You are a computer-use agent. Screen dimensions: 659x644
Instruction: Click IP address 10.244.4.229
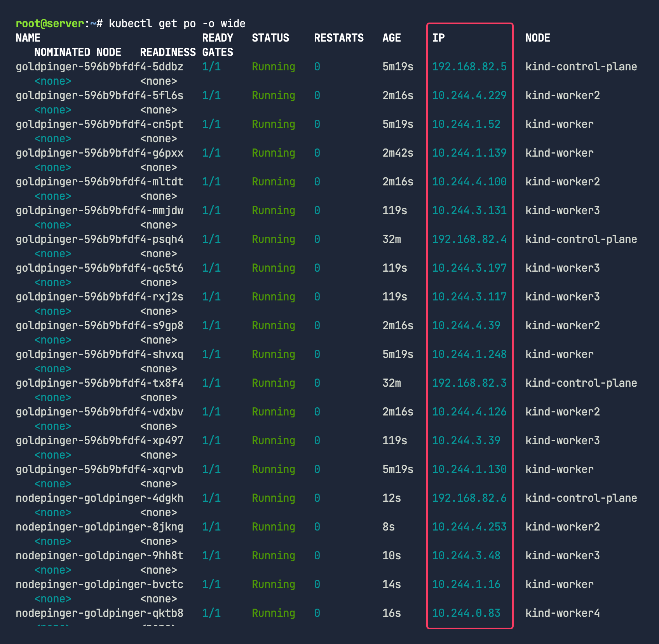click(469, 96)
